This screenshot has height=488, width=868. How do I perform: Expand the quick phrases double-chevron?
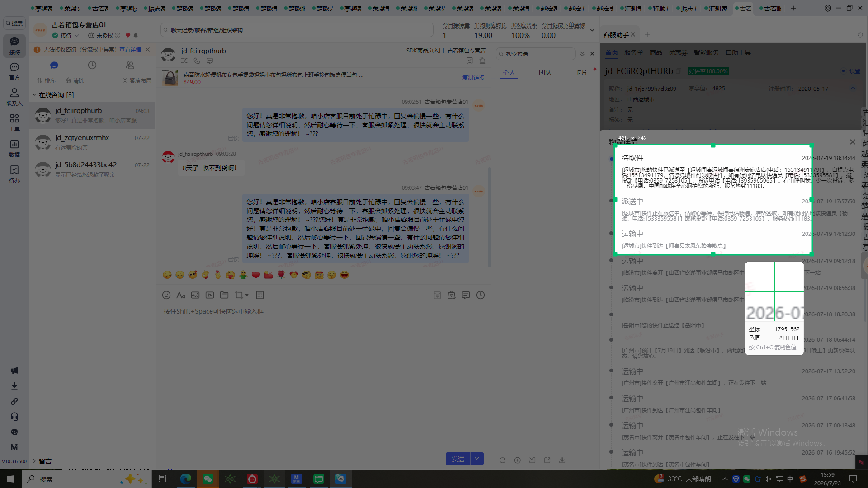582,54
